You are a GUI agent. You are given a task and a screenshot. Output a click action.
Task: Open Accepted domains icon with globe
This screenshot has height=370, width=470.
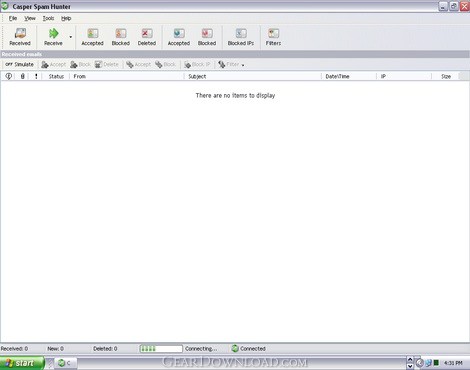click(179, 37)
